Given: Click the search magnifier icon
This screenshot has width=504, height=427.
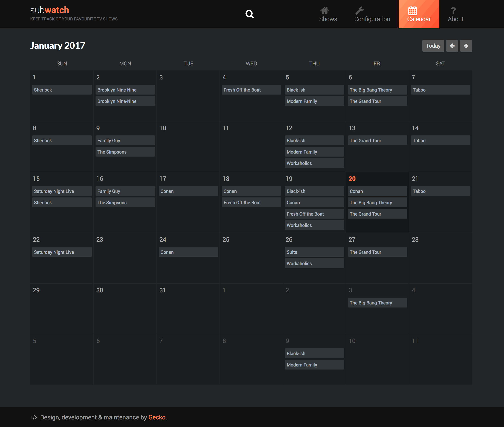Looking at the screenshot, I should 249,14.
